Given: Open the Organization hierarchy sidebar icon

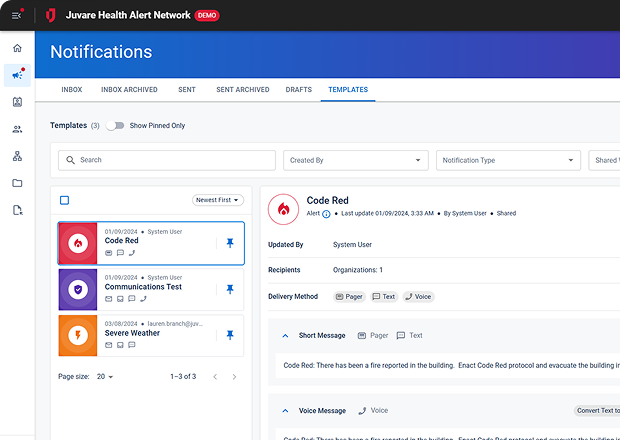Looking at the screenshot, I should click(x=17, y=156).
